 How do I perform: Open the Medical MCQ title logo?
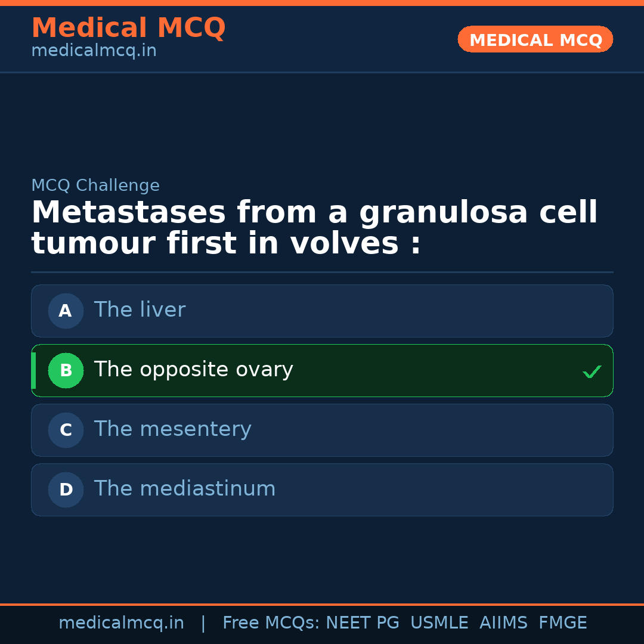128,28
